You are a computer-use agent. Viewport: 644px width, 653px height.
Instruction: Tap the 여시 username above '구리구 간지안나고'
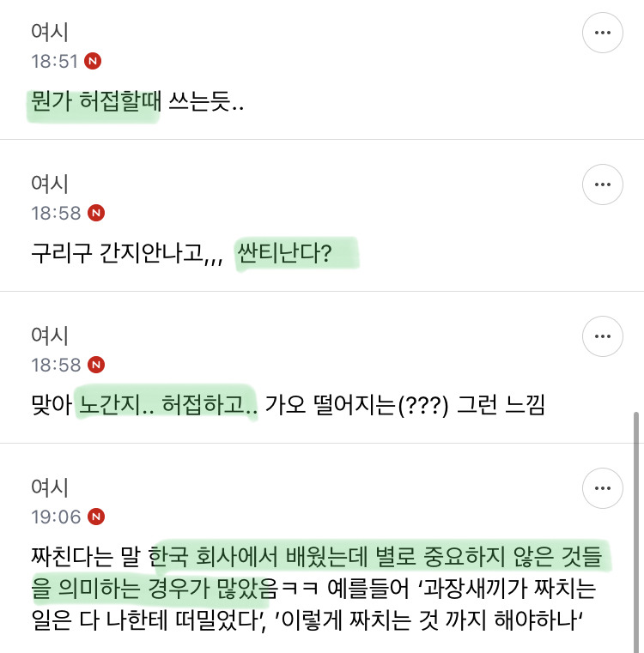49,184
